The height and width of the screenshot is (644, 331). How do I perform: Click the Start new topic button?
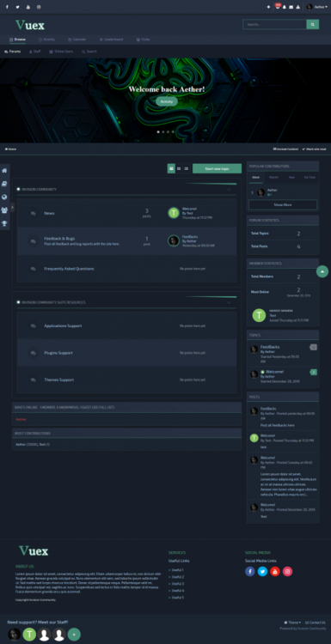218,168
